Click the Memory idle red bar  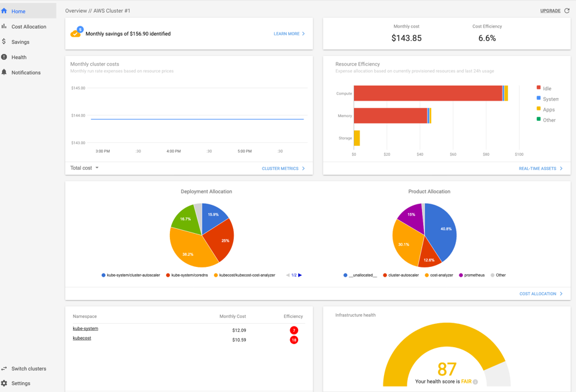tap(391, 116)
